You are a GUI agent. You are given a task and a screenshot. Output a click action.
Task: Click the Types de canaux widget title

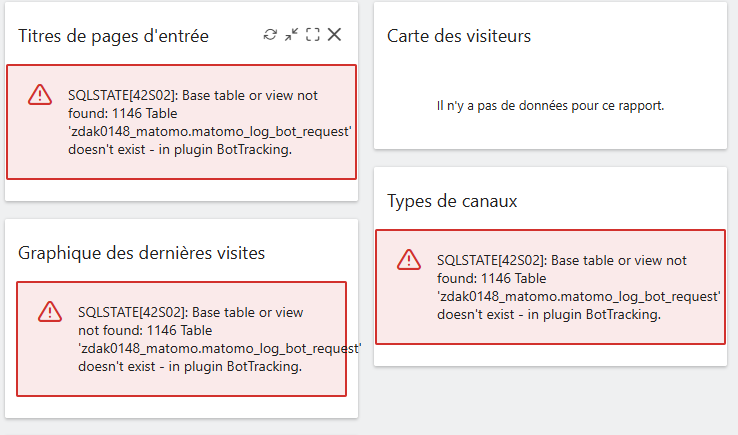452,201
